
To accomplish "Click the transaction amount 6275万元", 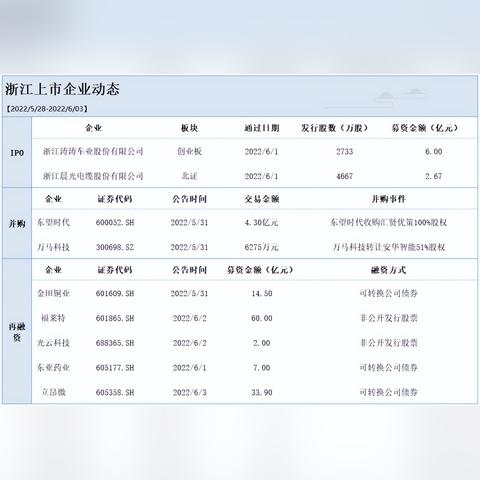I will (x=262, y=247).
